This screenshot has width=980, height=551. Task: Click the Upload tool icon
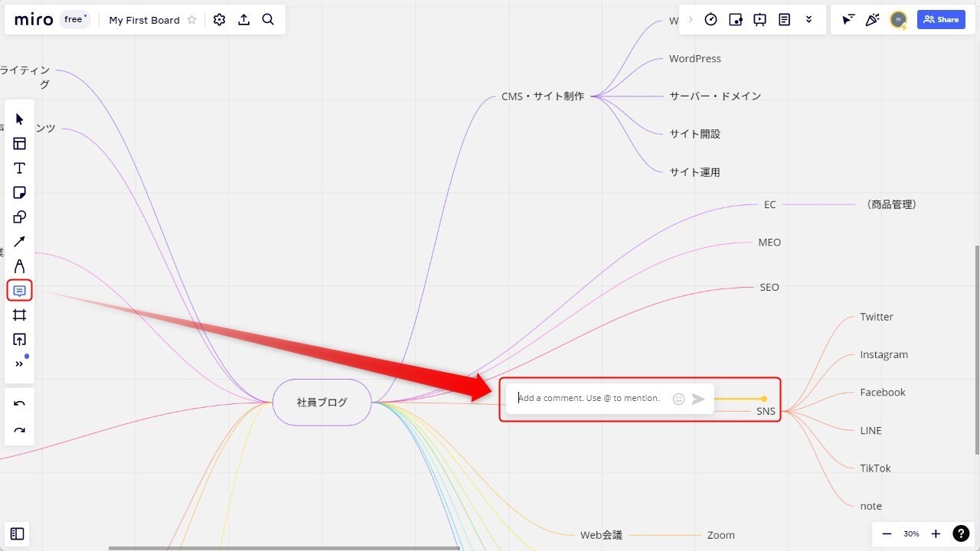pos(20,340)
